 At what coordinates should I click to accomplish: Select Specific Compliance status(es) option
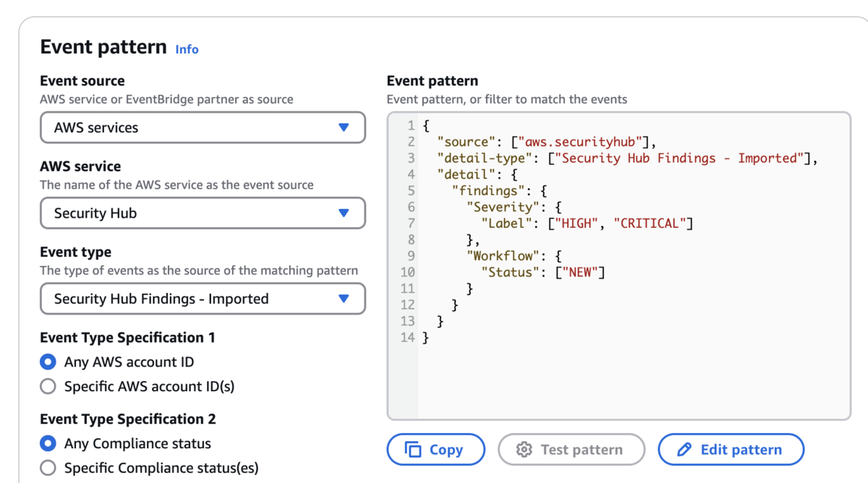48,468
